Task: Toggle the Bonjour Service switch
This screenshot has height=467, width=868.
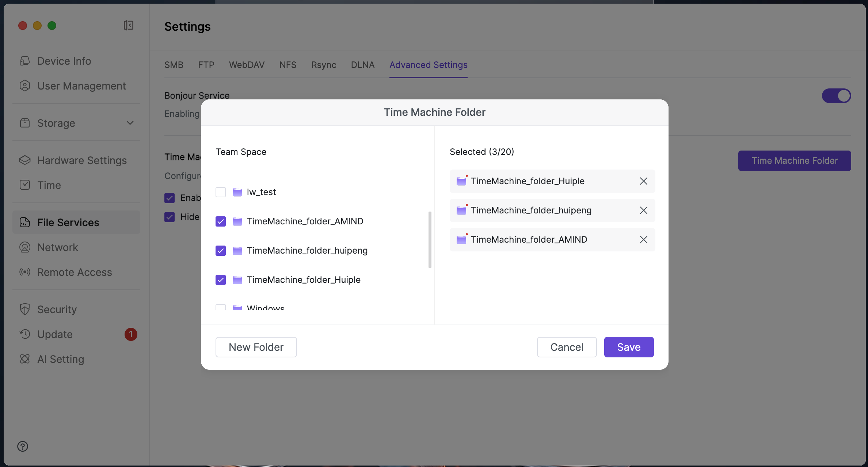Action: point(836,96)
